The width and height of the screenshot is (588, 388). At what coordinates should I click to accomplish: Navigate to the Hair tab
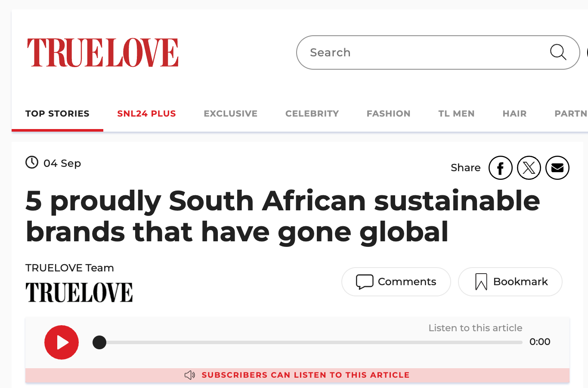coord(514,114)
